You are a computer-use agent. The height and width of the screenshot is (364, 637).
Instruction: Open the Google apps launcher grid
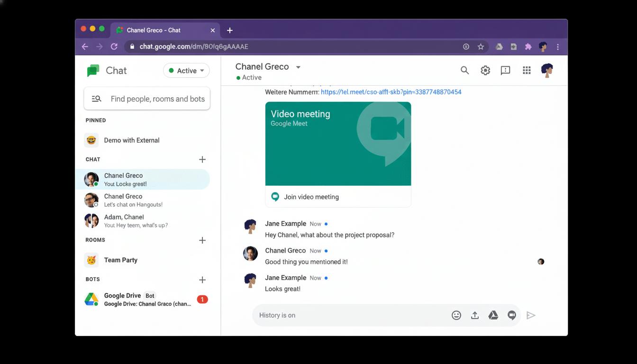coord(526,70)
